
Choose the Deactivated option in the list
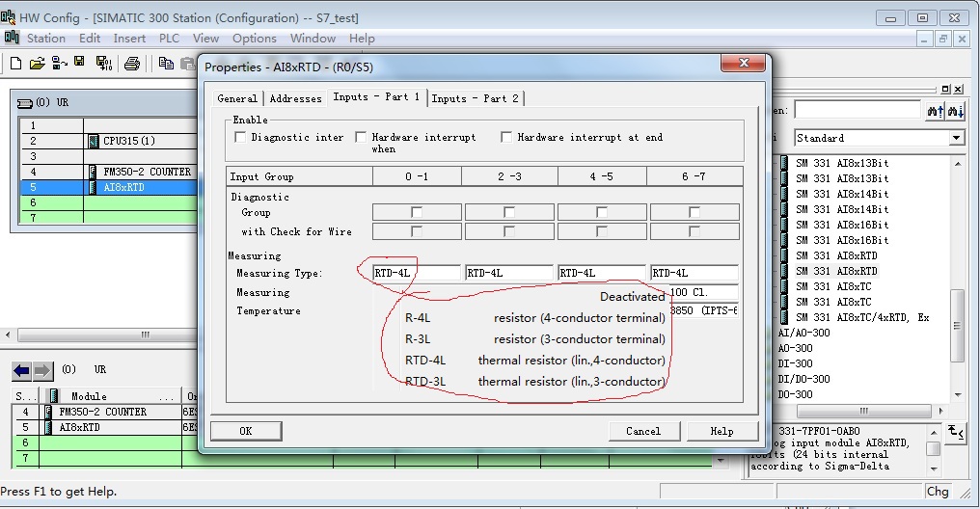[535, 297]
